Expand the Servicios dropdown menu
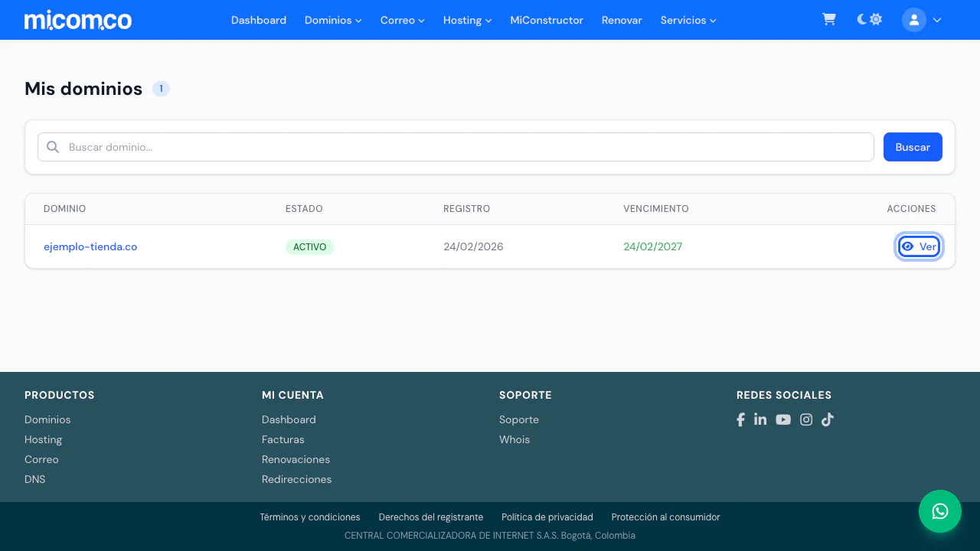Viewport: 980px width, 551px height. [x=688, y=20]
